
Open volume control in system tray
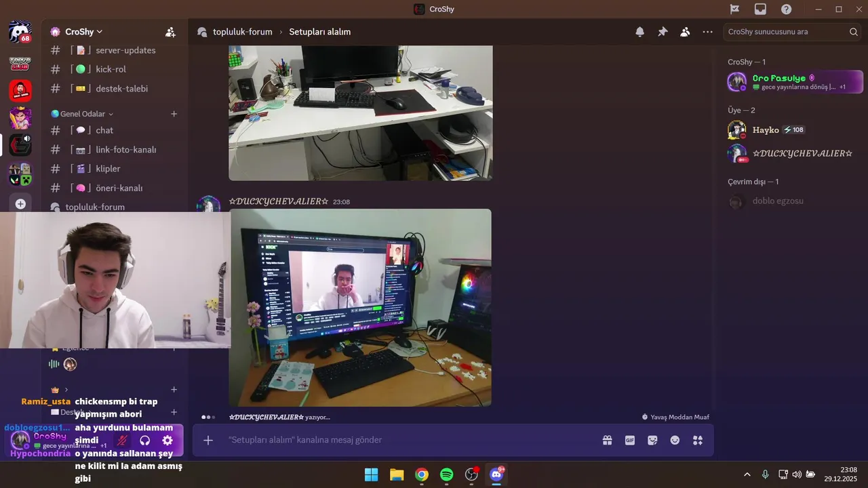[796, 474]
